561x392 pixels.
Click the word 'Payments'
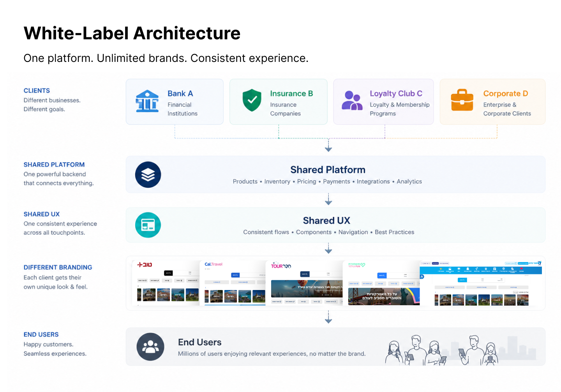click(x=337, y=181)
